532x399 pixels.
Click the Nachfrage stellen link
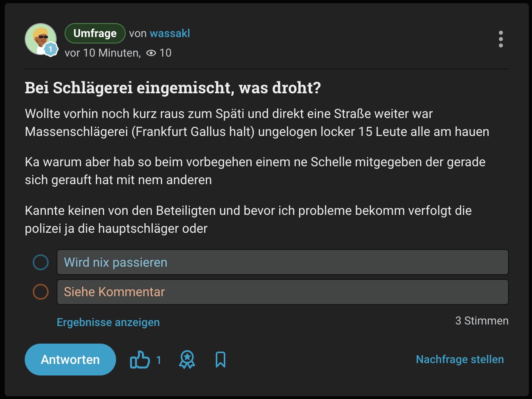tap(459, 360)
